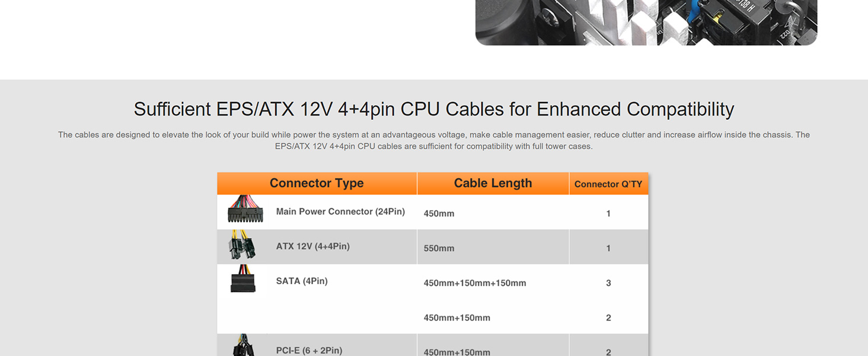Click the 550mm cable length value
The height and width of the screenshot is (356, 868).
pos(439,248)
